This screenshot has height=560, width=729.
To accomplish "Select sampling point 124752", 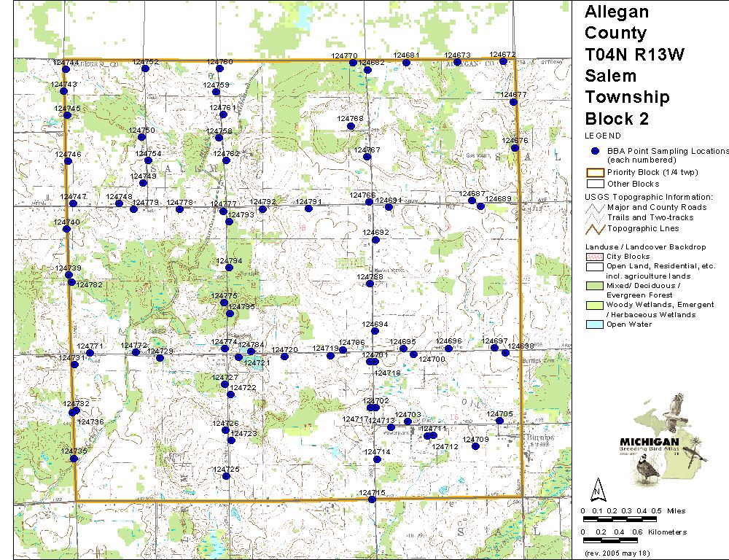I will [146, 69].
